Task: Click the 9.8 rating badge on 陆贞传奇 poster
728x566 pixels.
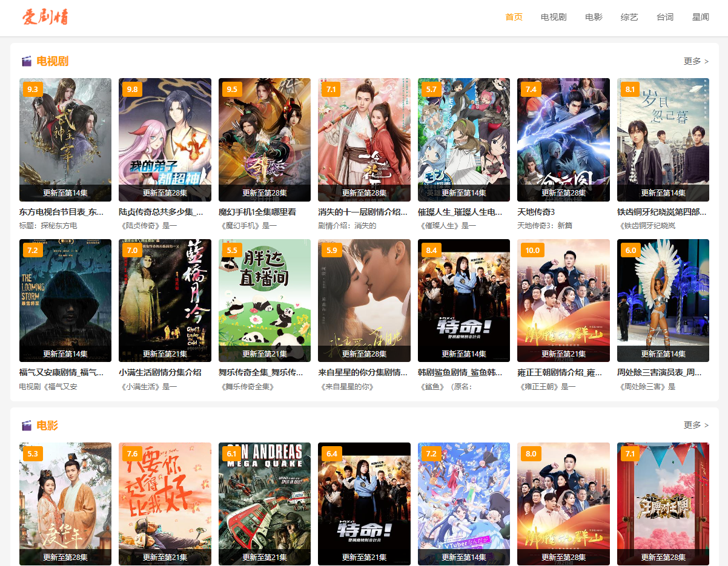Action: coord(131,90)
